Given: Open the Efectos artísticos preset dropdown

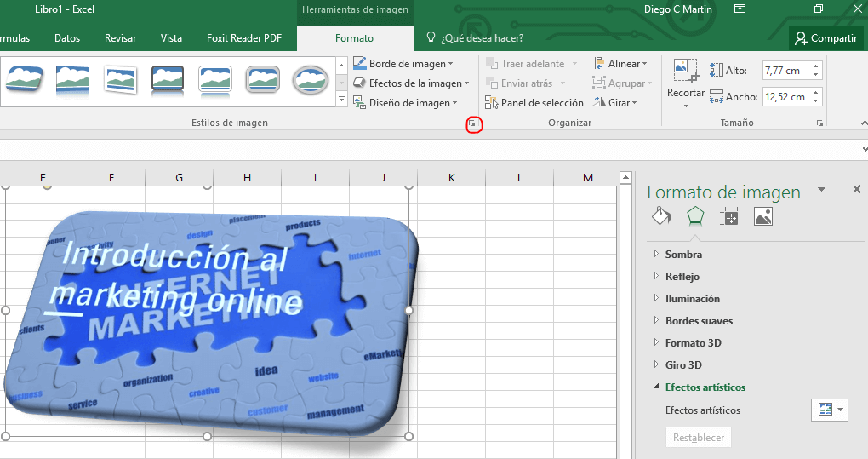Looking at the screenshot, I should tap(829, 410).
